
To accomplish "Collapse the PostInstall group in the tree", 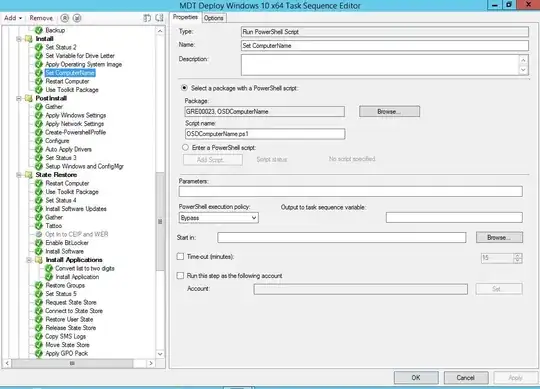I will coord(19,98).
